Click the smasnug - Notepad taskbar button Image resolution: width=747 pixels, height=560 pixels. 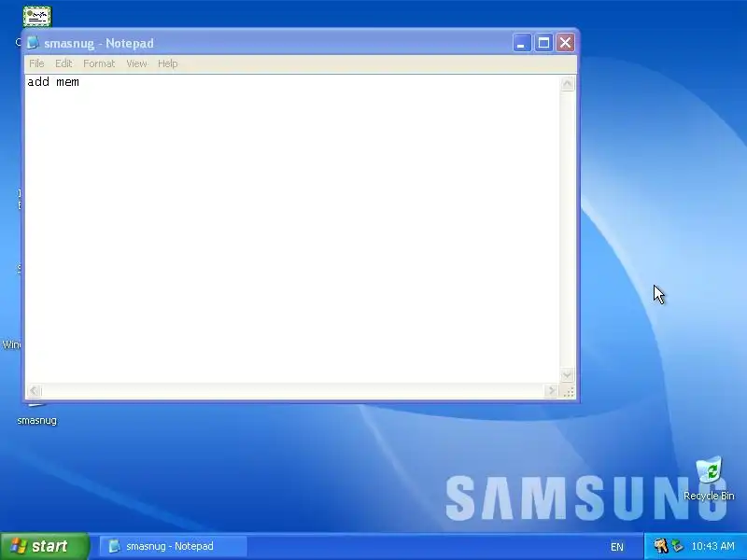(x=174, y=546)
